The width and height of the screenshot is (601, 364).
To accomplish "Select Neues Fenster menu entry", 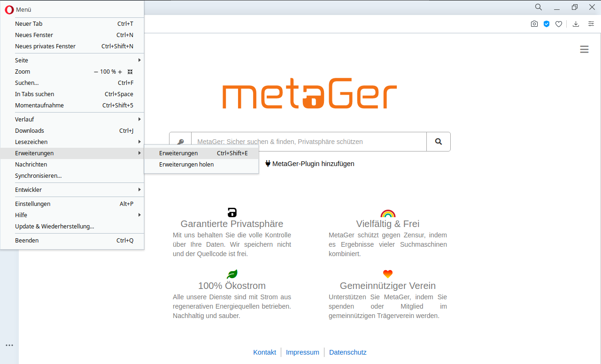I will click(x=72, y=35).
